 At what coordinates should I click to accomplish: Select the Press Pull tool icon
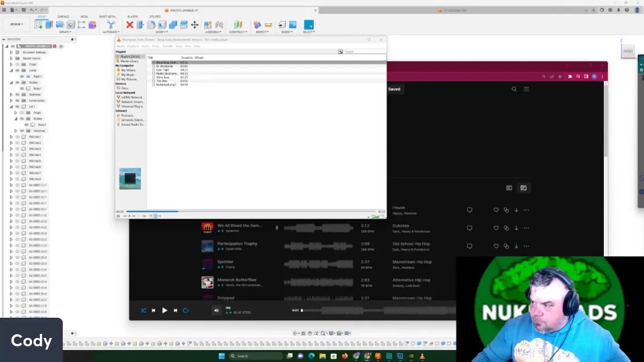(x=140, y=25)
